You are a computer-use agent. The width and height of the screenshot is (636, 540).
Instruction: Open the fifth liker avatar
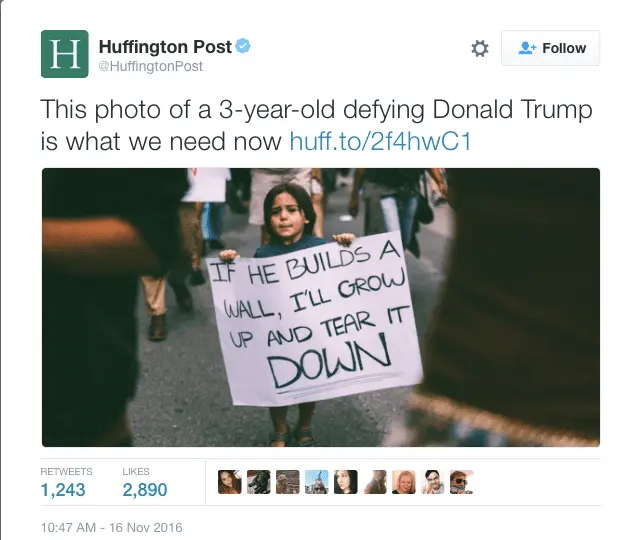click(x=346, y=482)
